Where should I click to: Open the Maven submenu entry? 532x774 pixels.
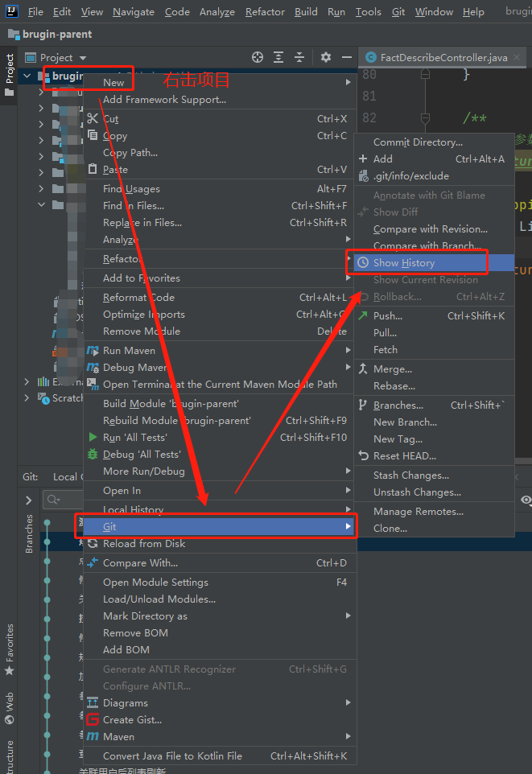(221, 736)
